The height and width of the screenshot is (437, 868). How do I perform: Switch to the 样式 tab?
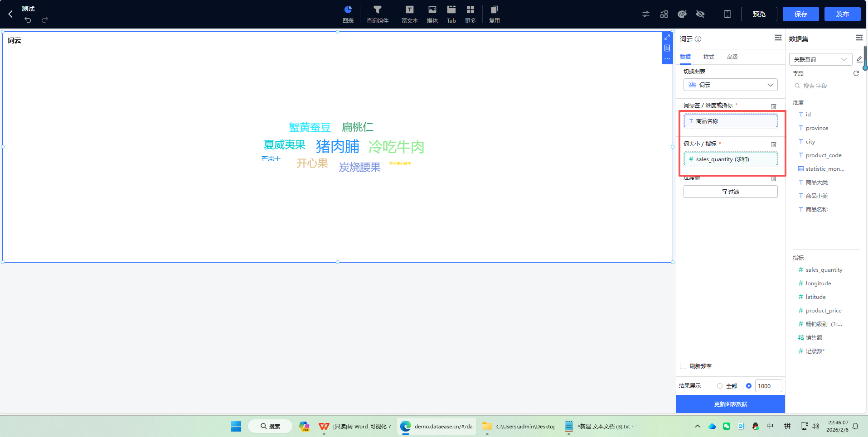click(x=708, y=57)
